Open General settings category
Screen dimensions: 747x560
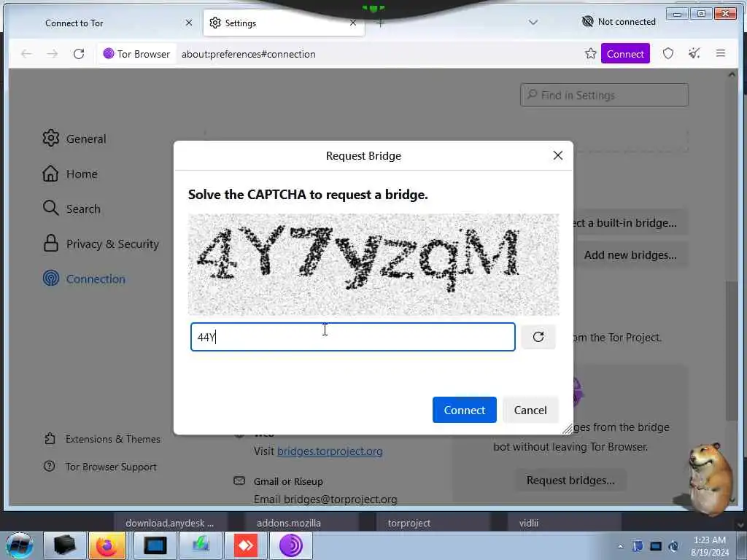tap(74, 139)
